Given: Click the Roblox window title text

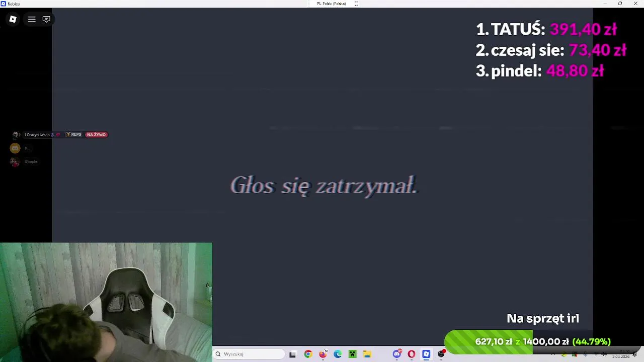Looking at the screenshot, I should [14, 4].
